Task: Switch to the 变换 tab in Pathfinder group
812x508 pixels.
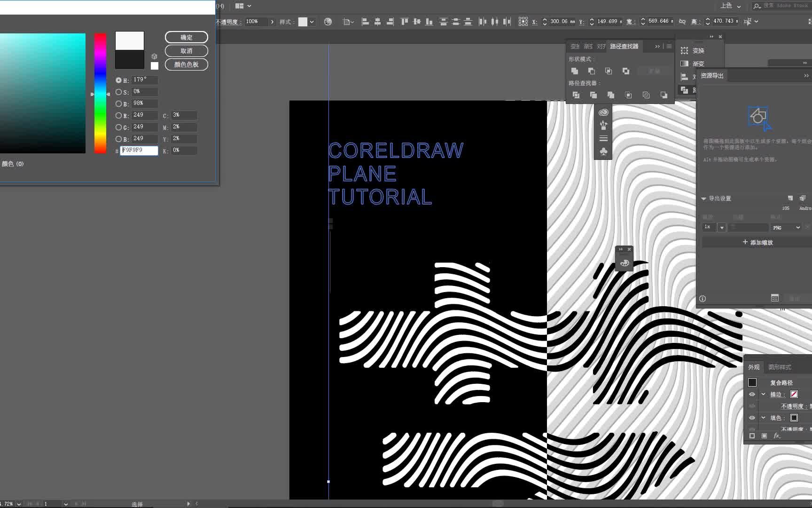Action: pyautogui.click(x=575, y=46)
